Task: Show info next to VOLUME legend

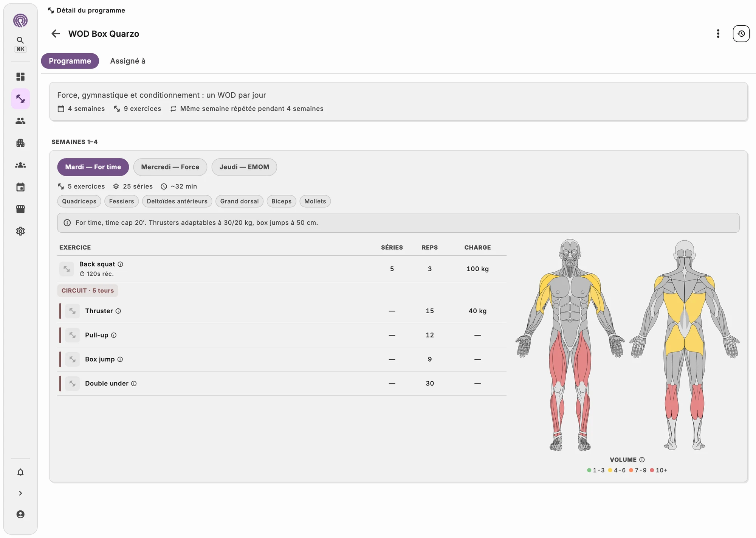Action: click(642, 460)
